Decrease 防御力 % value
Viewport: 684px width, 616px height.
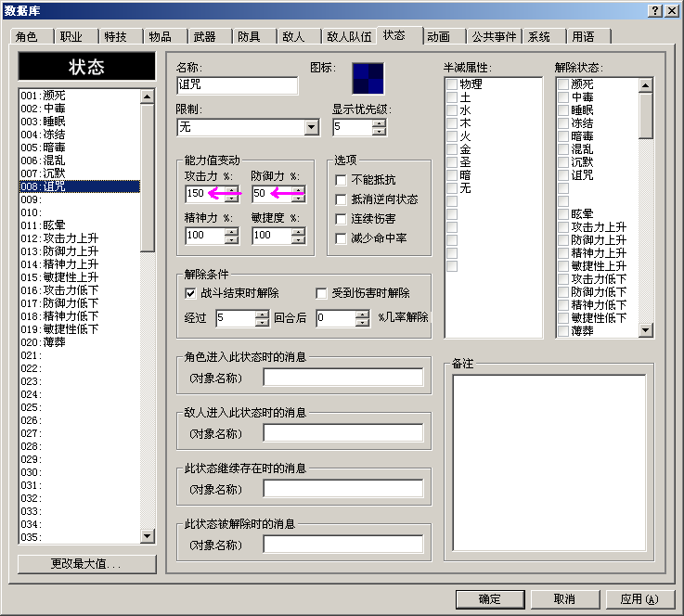[299, 198]
